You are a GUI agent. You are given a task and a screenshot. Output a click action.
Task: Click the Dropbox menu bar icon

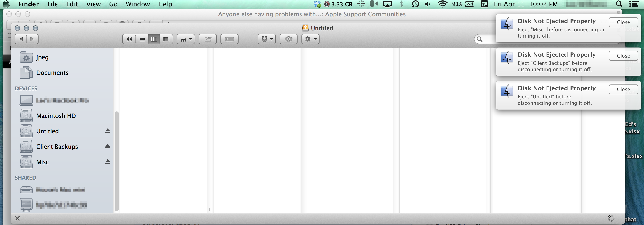[317, 4]
